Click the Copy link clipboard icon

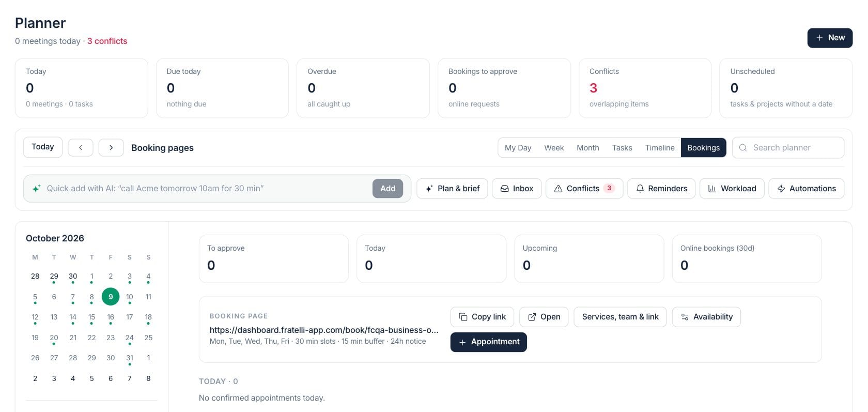[463, 317]
